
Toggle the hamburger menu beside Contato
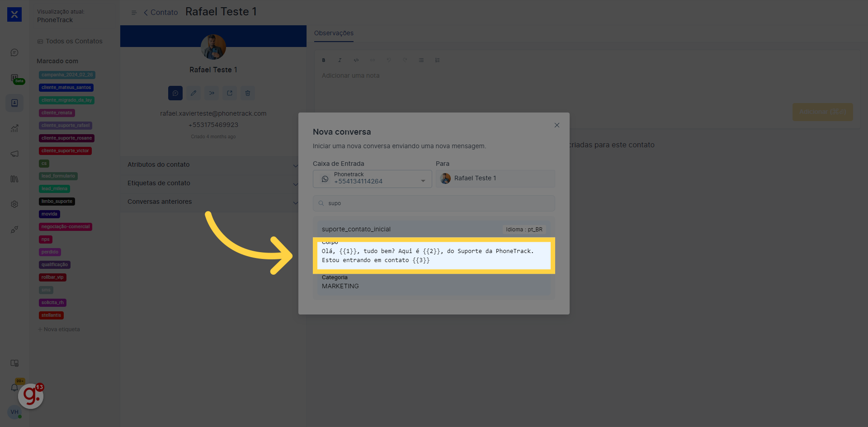[x=134, y=13]
